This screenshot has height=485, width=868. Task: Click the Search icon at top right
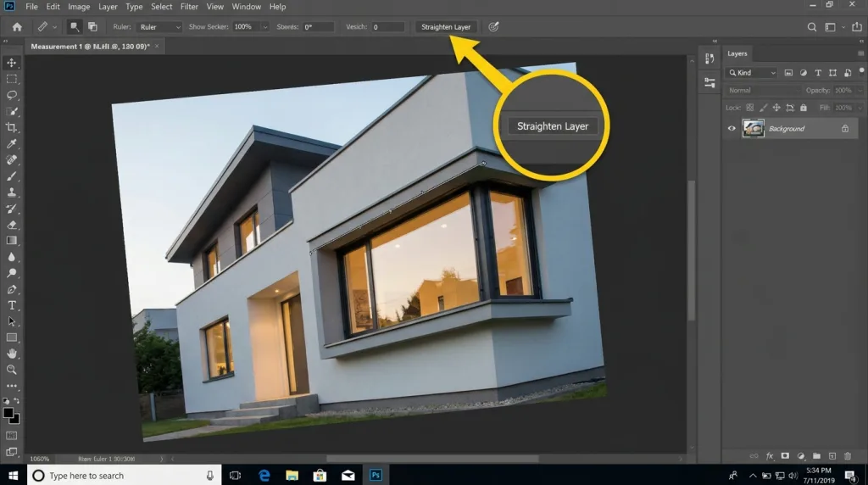(811, 26)
